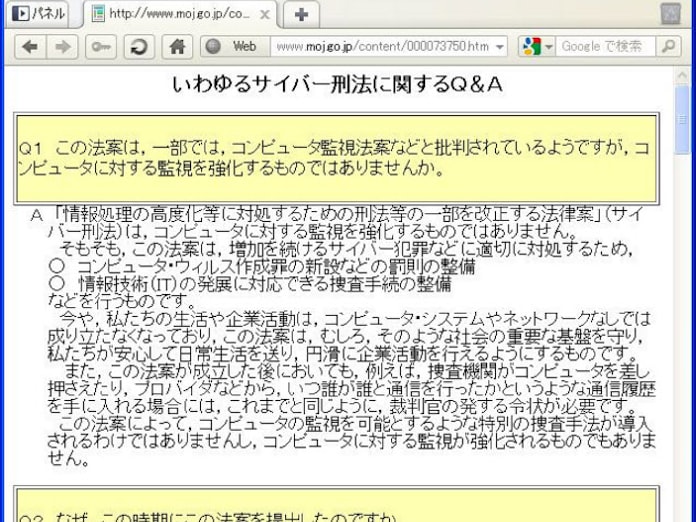Expand the address bar history dropdown

(x=499, y=46)
